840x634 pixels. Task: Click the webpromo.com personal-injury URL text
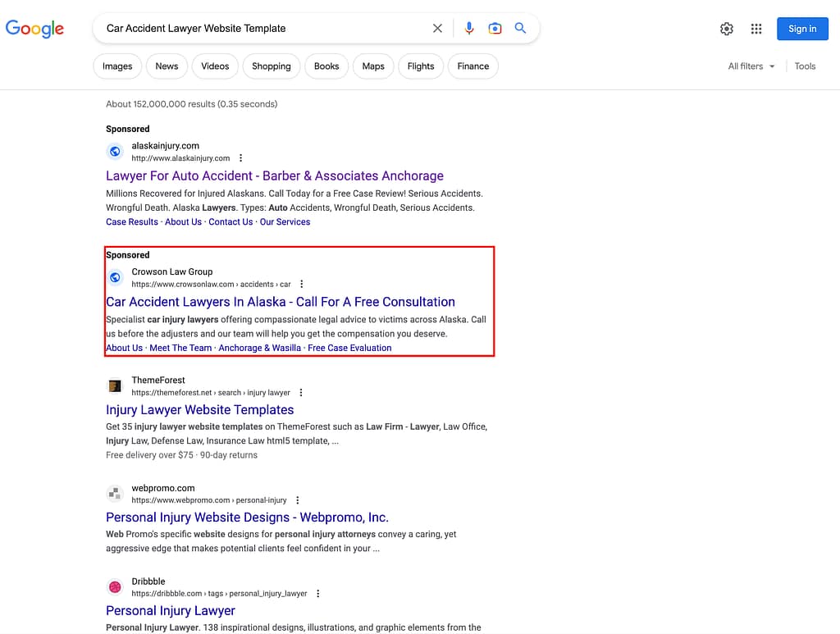point(209,500)
